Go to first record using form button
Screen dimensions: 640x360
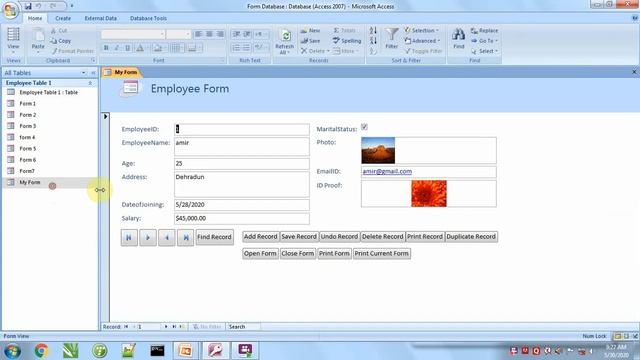tap(129, 238)
